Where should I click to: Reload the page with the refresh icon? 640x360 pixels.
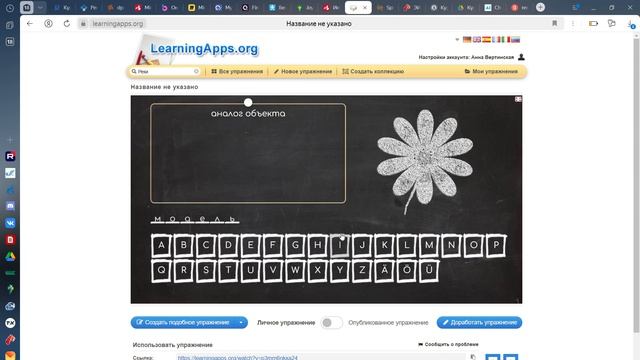tap(67, 24)
